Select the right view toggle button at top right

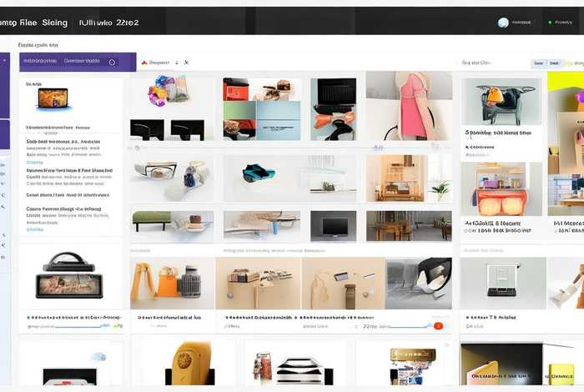pos(555,63)
